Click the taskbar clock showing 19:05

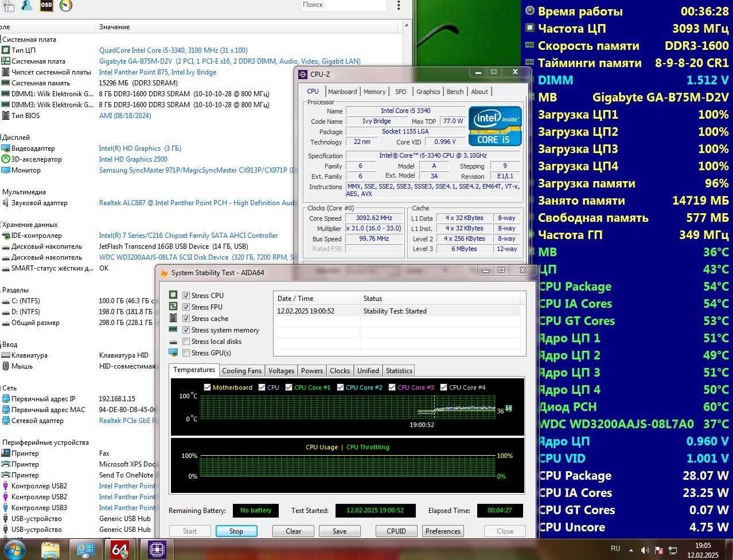coord(703,546)
